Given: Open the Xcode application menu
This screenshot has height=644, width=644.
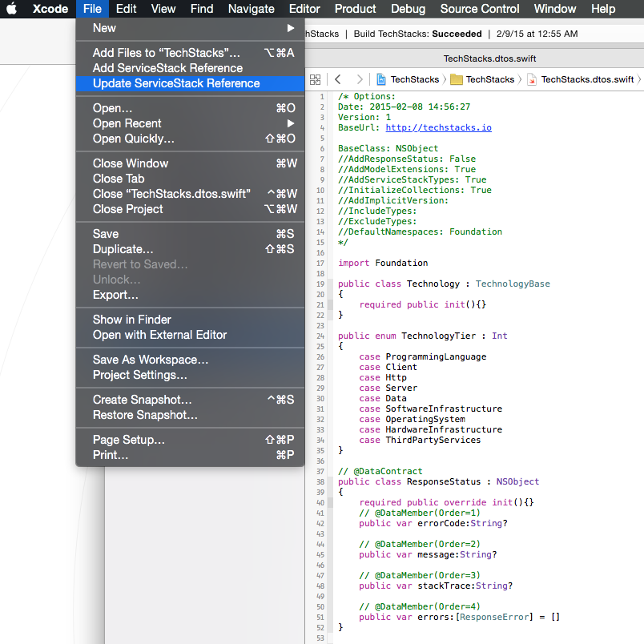Looking at the screenshot, I should tap(50, 9).
